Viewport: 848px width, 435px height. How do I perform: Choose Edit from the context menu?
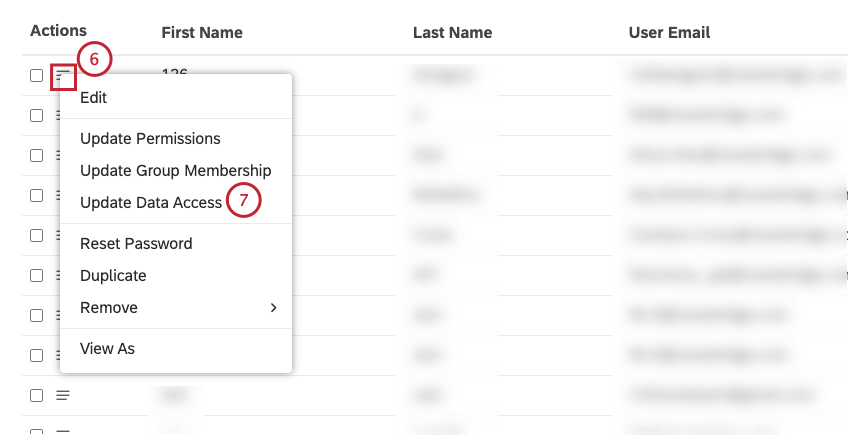tap(94, 97)
